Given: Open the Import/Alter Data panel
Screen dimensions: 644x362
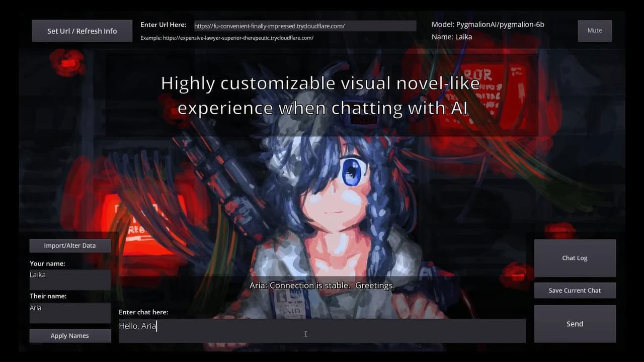Looking at the screenshot, I should tap(70, 245).
